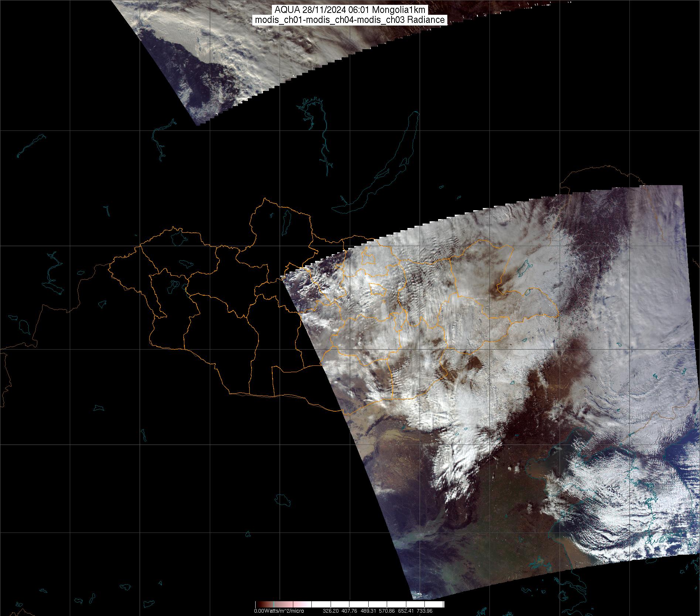The width and height of the screenshot is (700, 616).
Task: Select the Khövsgöl lake outline in northern Mongolia
Action: click(x=286, y=221)
